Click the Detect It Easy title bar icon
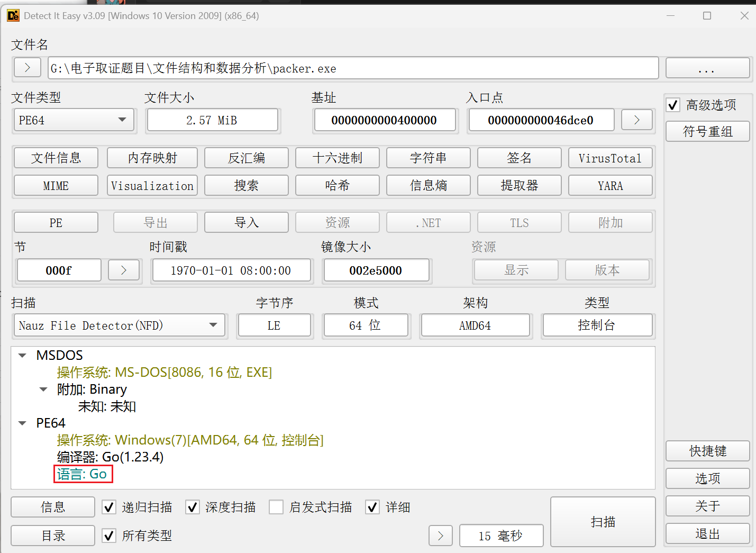 point(13,16)
